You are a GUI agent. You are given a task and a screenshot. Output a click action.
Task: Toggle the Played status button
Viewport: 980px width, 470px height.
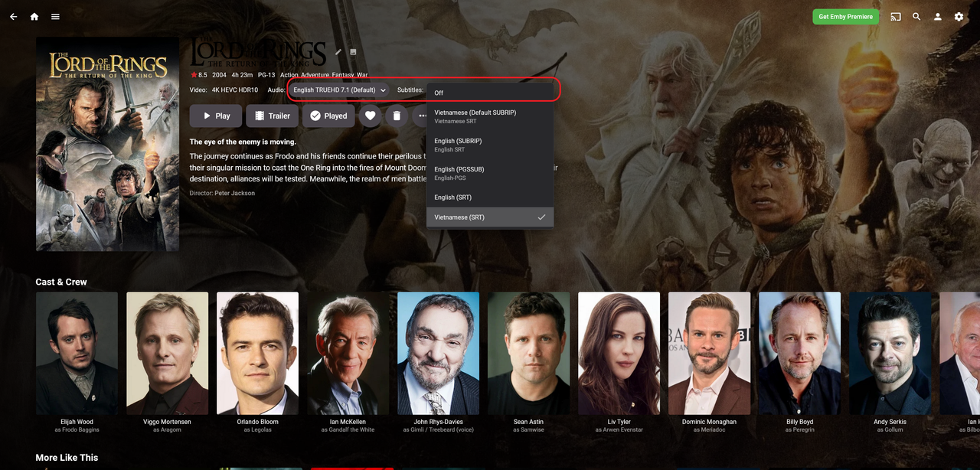tap(328, 116)
